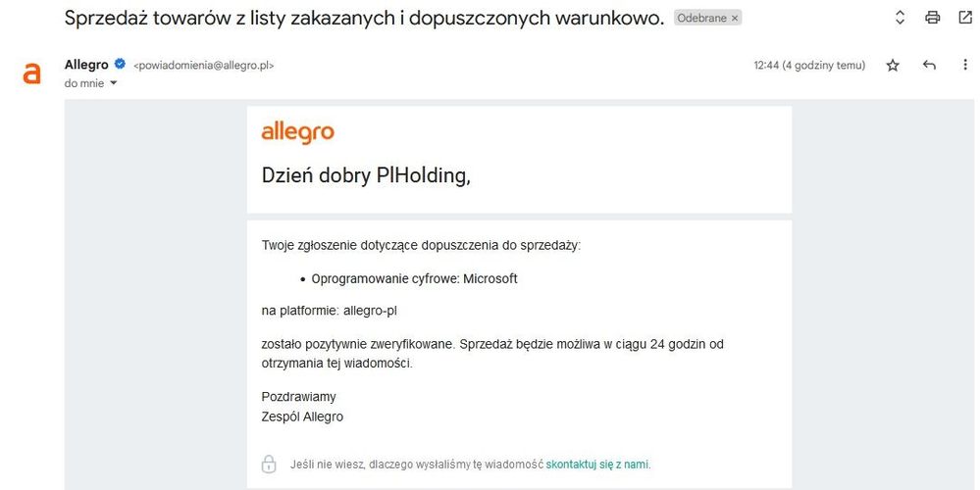Click the blue verified sender badge
The width and height of the screenshot is (980, 490).
120,65
